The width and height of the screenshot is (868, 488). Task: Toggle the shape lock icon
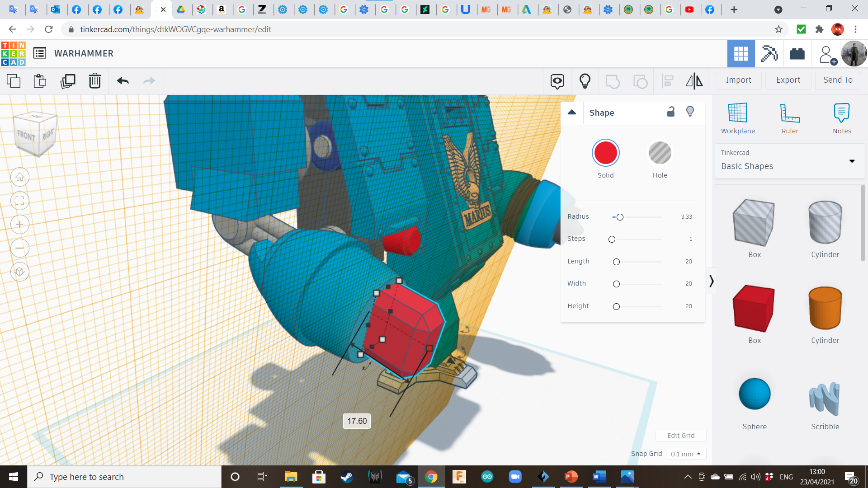click(x=671, y=112)
